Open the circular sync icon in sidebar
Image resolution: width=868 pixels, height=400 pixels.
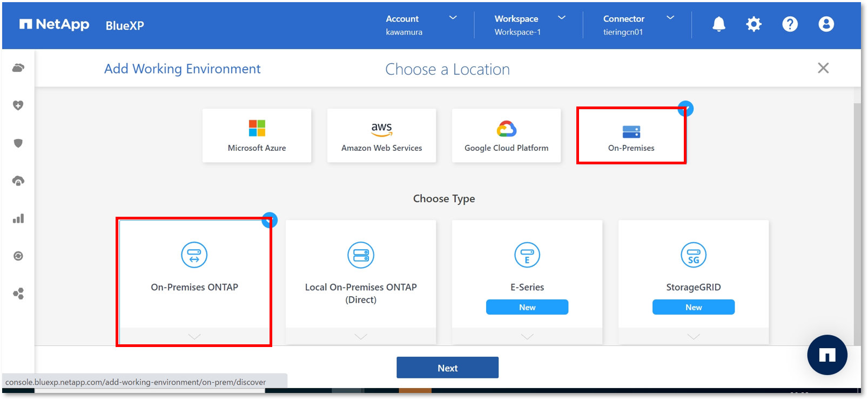18,256
